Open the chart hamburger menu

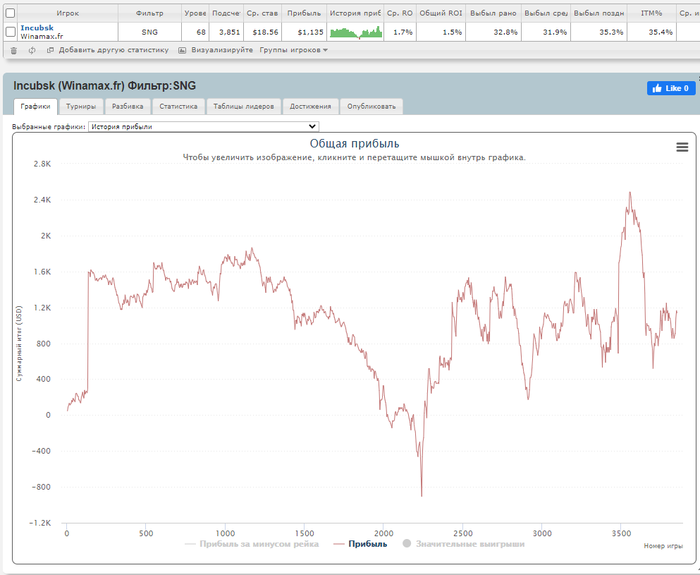682,147
